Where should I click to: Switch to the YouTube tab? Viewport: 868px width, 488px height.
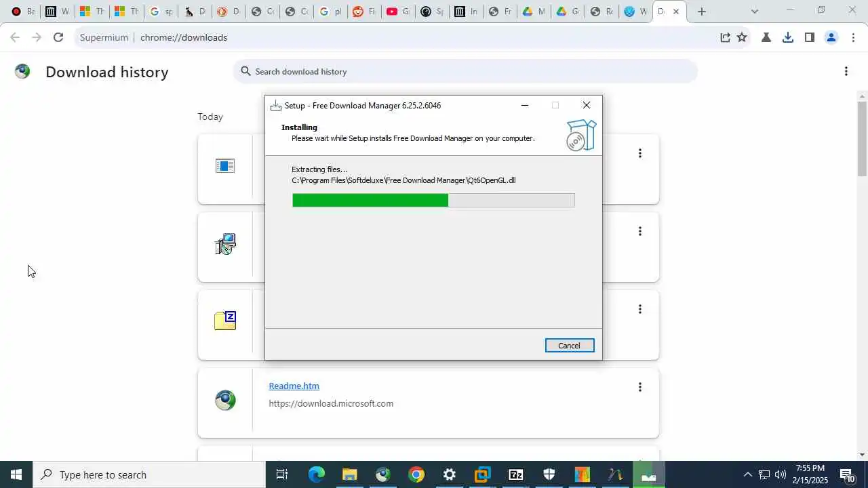coord(397,12)
